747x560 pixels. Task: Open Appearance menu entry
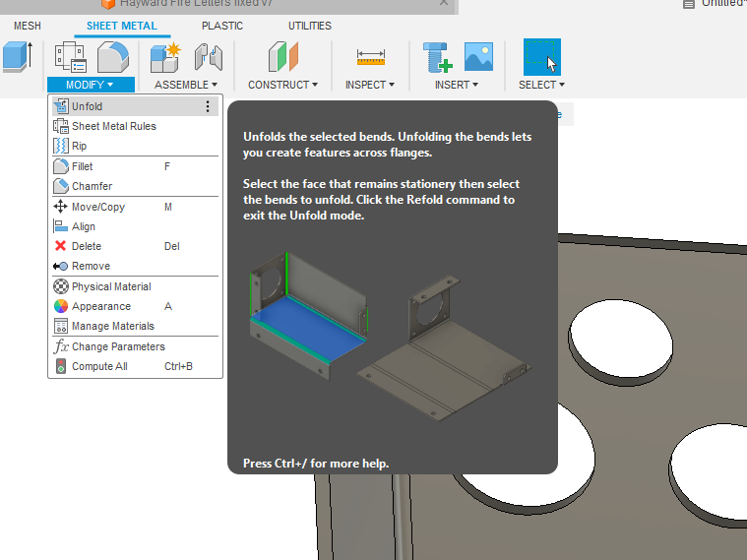pyautogui.click(x=135, y=306)
